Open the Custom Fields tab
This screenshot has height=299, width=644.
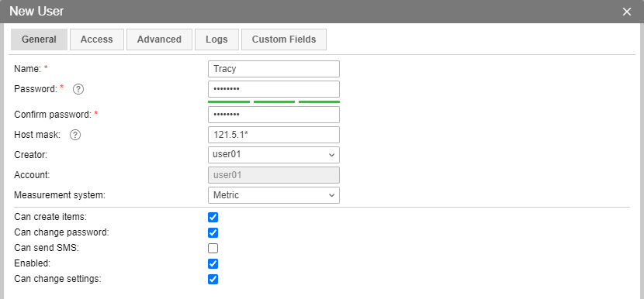[x=284, y=40]
